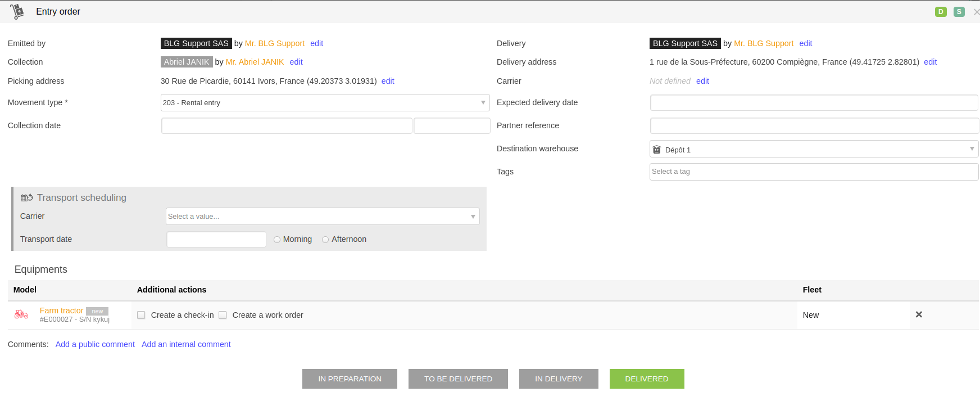Mark the order as Delivered

pyautogui.click(x=646, y=379)
